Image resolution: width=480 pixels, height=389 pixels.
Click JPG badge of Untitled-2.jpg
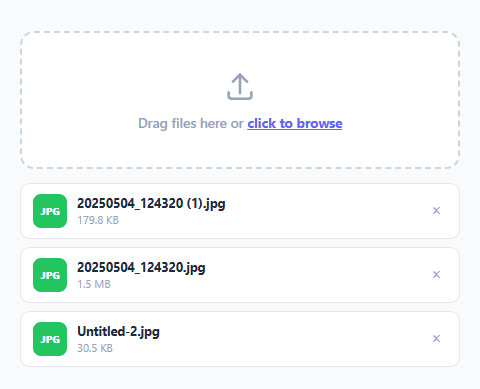[x=50, y=339]
